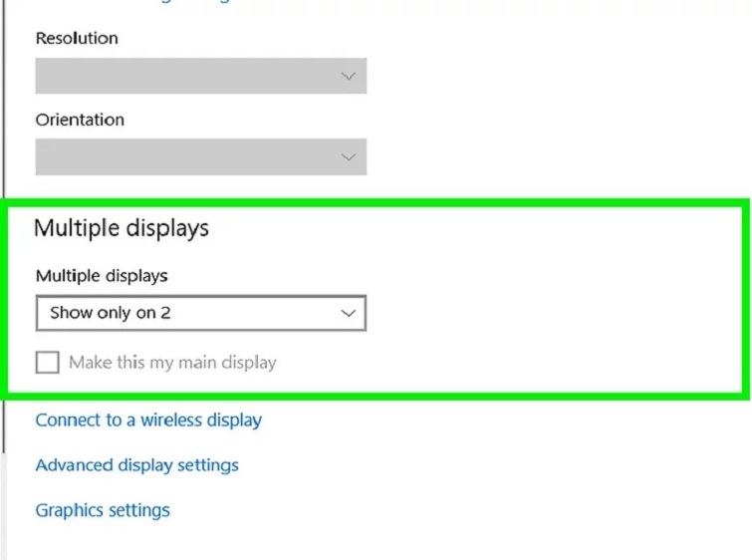Image resolution: width=752 pixels, height=560 pixels.
Task: Click the chevron in the Multiple displays box
Action: 348,313
